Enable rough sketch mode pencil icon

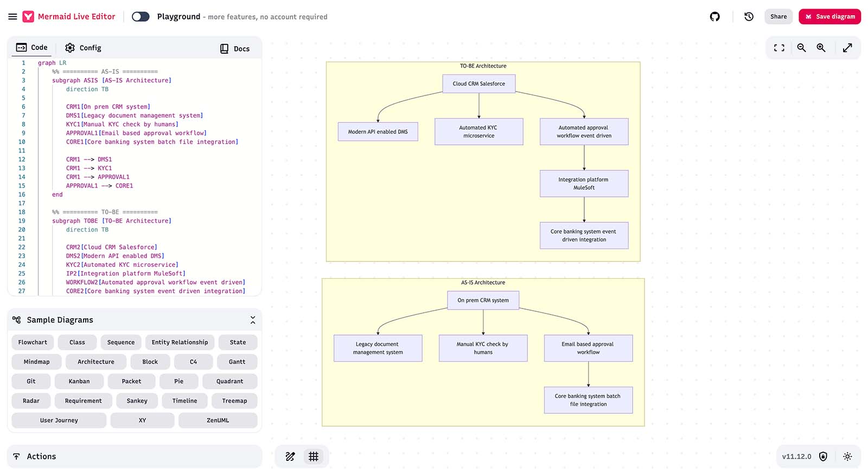[290, 457]
